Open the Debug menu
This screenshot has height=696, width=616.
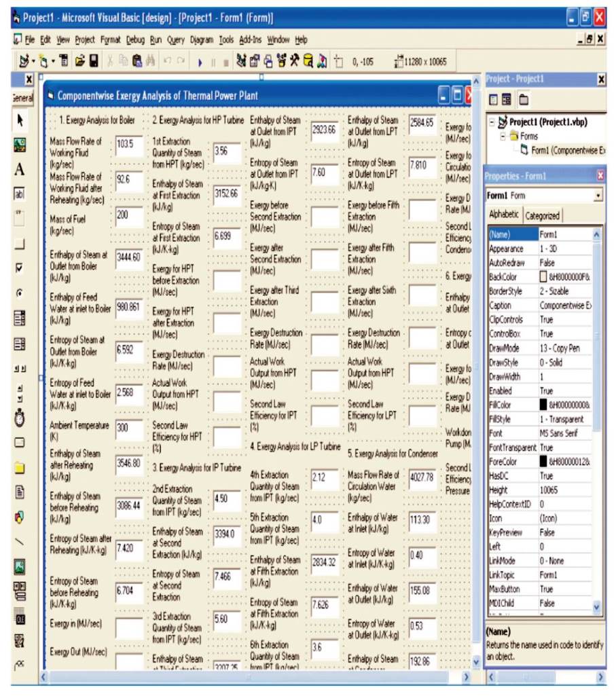[x=135, y=40]
